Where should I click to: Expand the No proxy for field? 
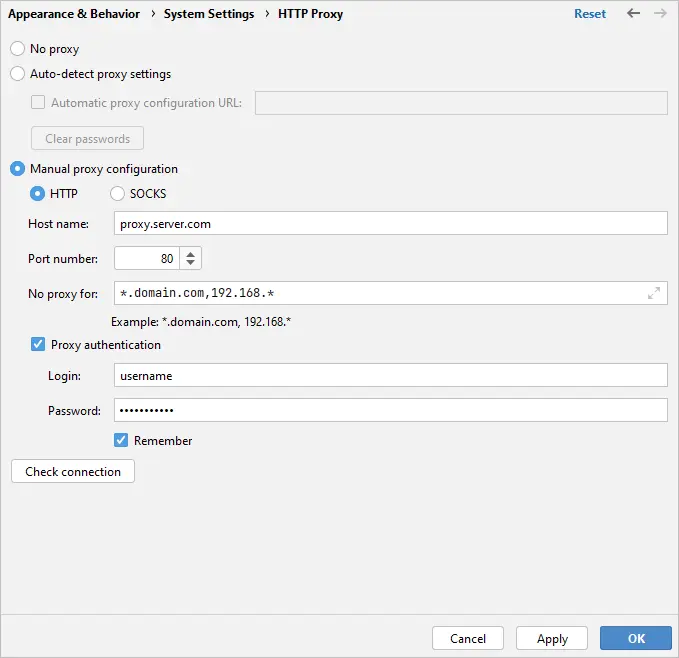coord(654,293)
